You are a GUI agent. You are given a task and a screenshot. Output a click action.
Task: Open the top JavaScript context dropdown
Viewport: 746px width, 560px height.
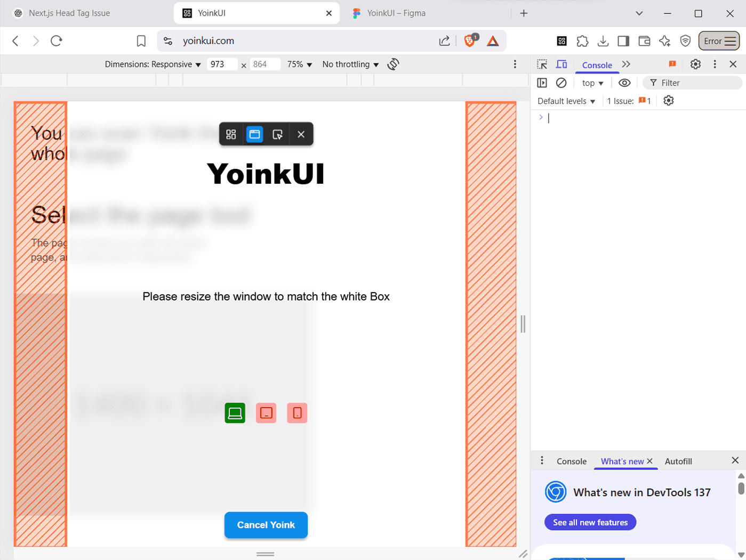point(592,83)
